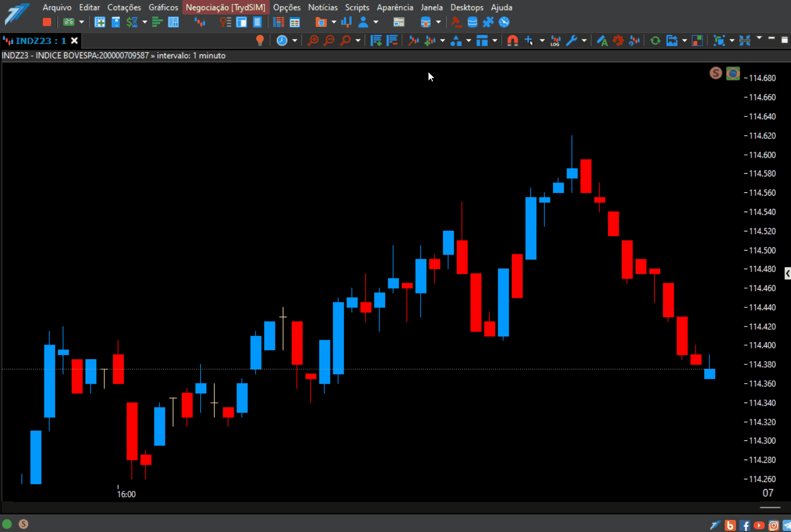Click the 114.500 price axis label
Screen dimensions: 791x532
click(762, 250)
